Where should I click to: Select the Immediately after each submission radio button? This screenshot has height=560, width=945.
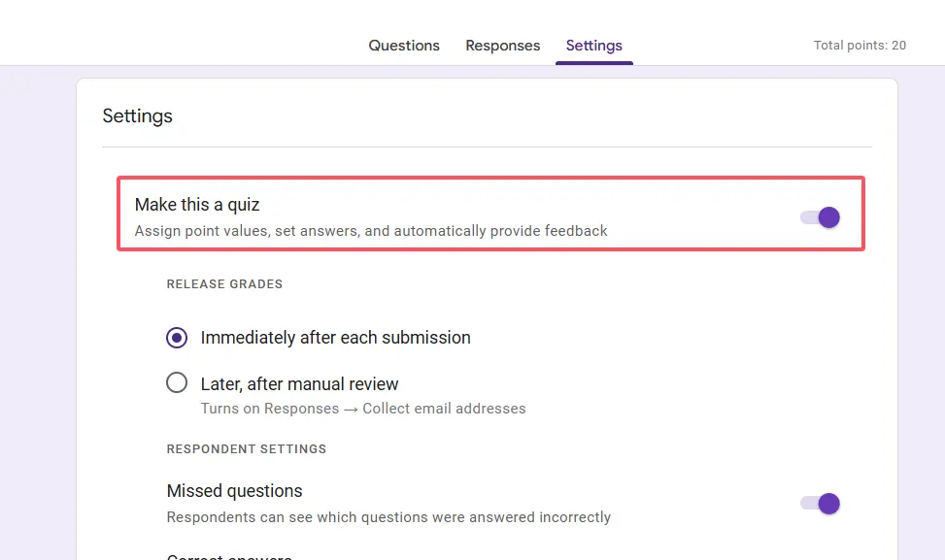tap(177, 338)
